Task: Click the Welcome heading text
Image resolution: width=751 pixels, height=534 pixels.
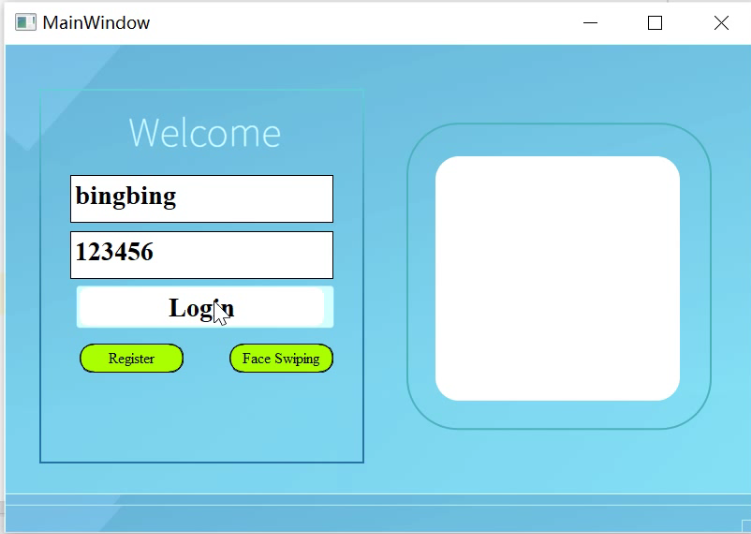Action: [x=205, y=133]
